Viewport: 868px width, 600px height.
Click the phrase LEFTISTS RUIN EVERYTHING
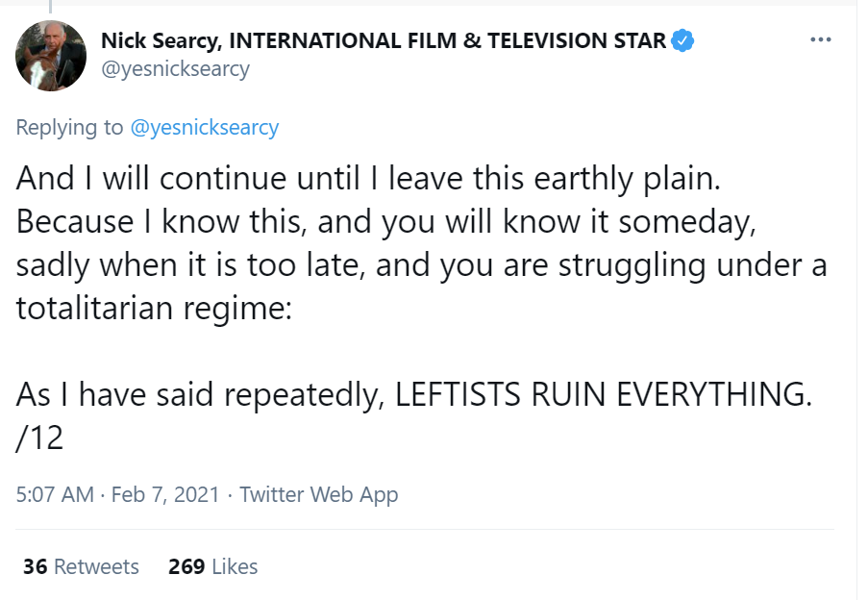[604, 396]
